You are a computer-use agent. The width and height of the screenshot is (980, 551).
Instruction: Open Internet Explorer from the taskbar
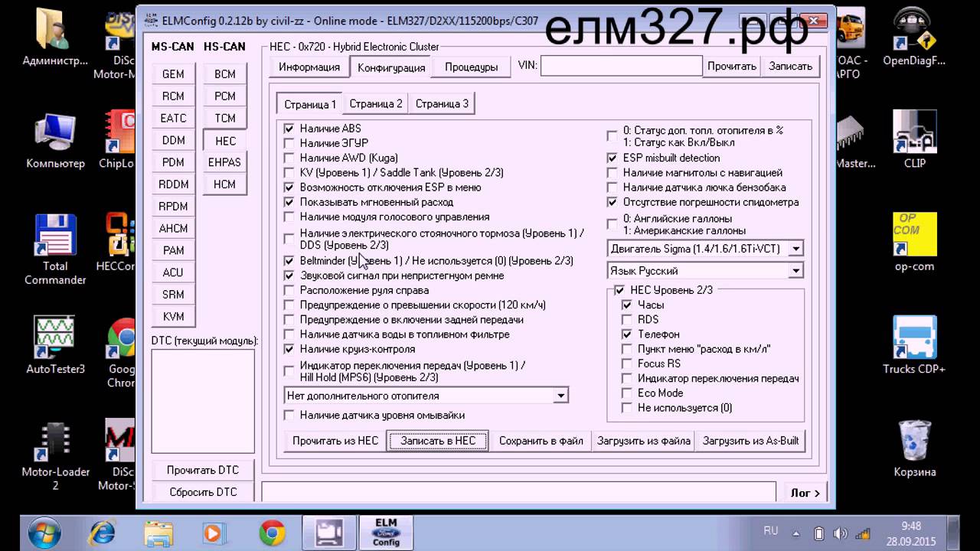tap(102, 532)
